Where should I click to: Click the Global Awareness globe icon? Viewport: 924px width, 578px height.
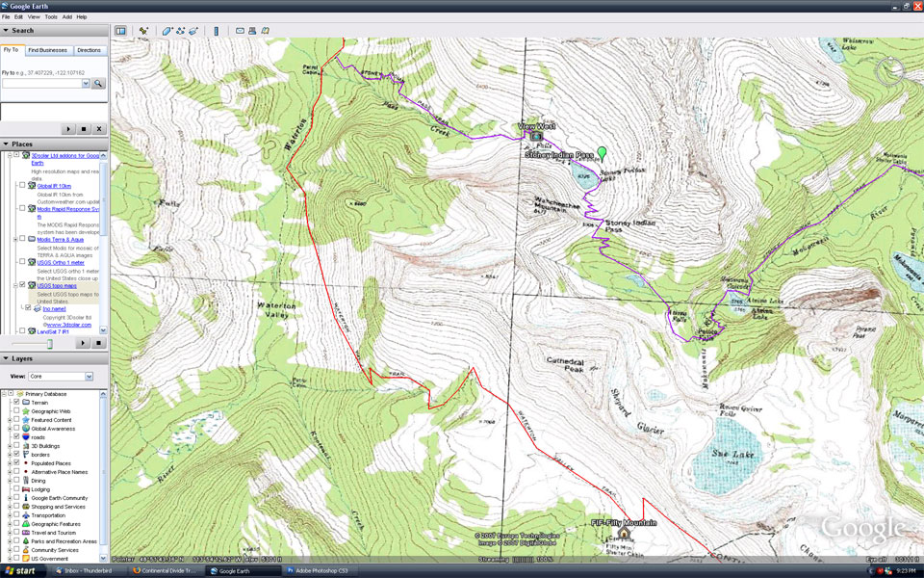[x=25, y=429]
